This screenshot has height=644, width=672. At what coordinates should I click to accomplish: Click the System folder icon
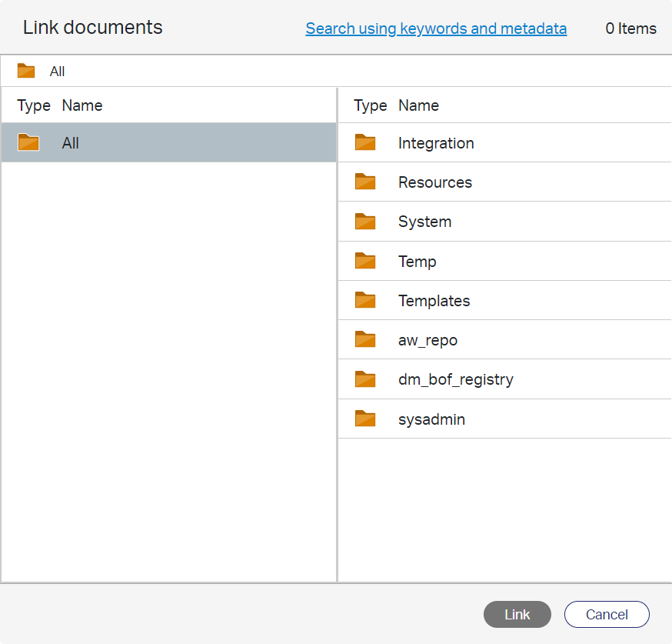[365, 222]
